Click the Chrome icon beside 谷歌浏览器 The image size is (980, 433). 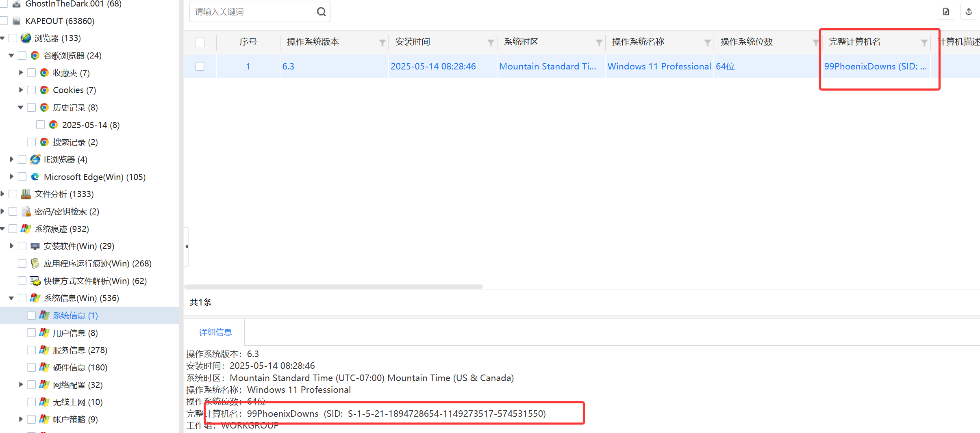coord(35,56)
